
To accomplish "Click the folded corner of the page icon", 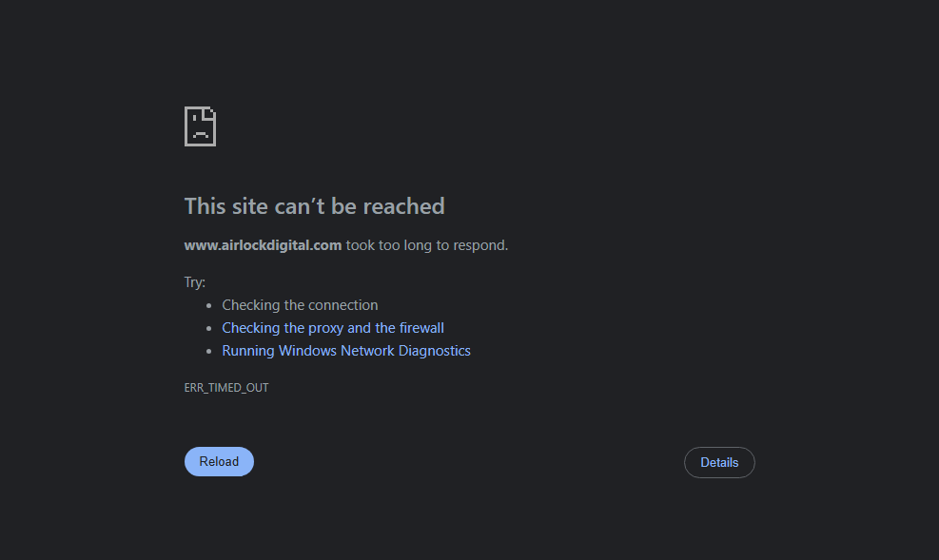I will [211, 111].
